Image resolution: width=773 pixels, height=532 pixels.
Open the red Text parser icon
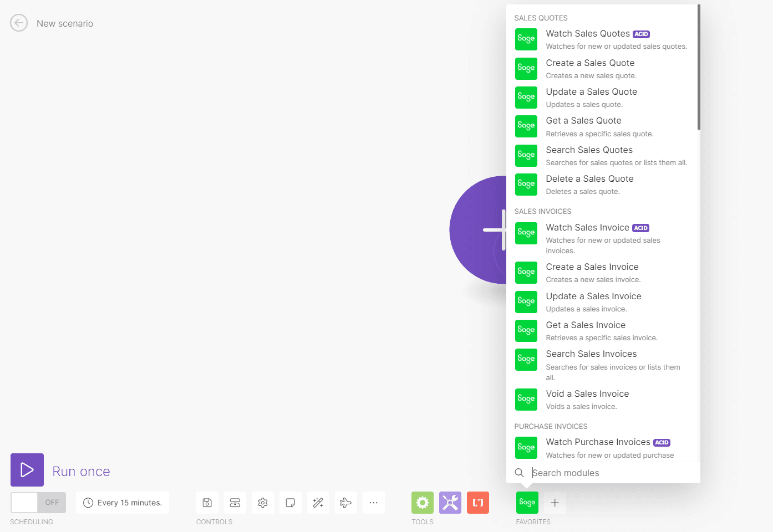[x=477, y=502]
